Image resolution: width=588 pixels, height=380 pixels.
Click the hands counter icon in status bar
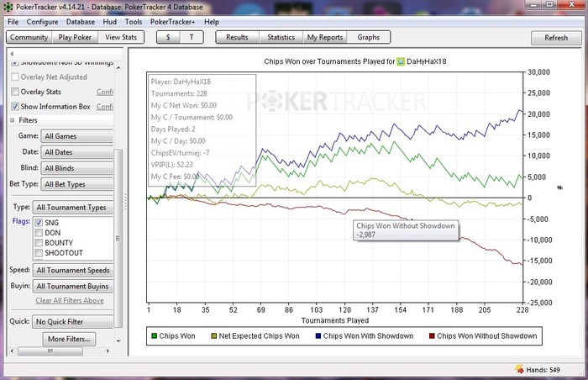519,369
